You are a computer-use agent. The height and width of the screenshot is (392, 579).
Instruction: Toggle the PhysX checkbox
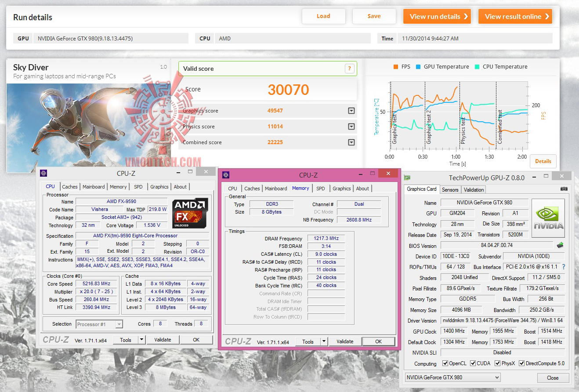coord(498,363)
